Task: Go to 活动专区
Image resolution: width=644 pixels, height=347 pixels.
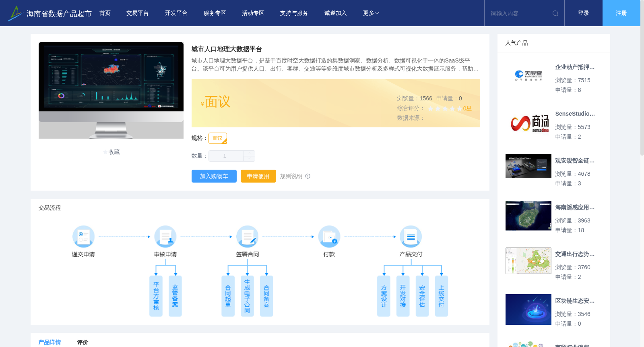Action: tap(253, 13)
